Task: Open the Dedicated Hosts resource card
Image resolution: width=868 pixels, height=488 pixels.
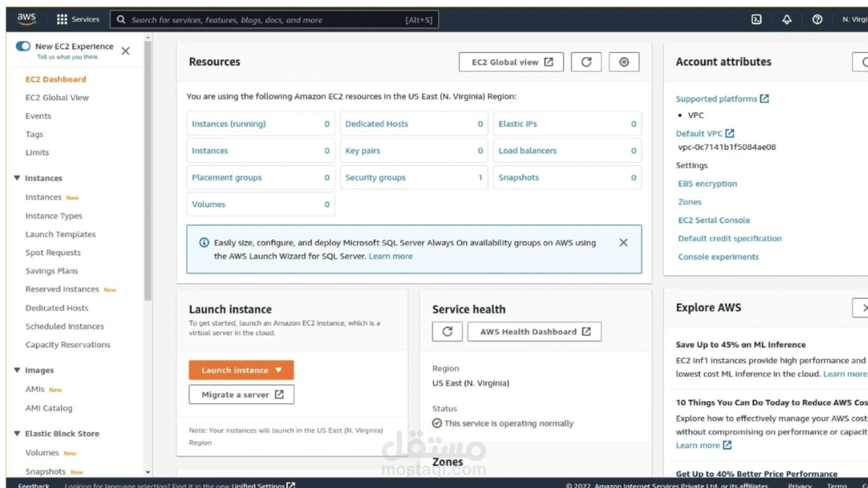Action: [x=414, y=124]
